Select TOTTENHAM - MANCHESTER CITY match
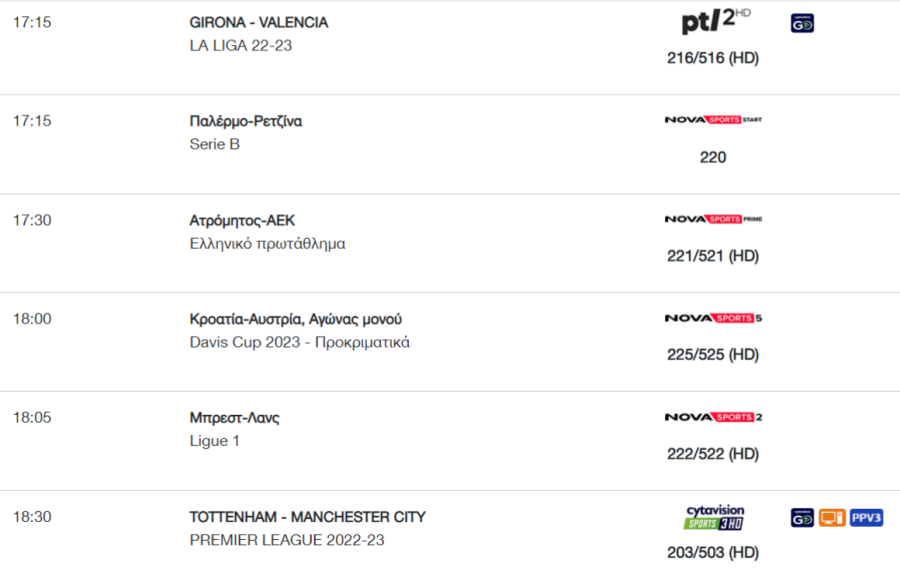The width and height of the screenshot is (900, 574). pyautogui.click(x=308, y=517)
